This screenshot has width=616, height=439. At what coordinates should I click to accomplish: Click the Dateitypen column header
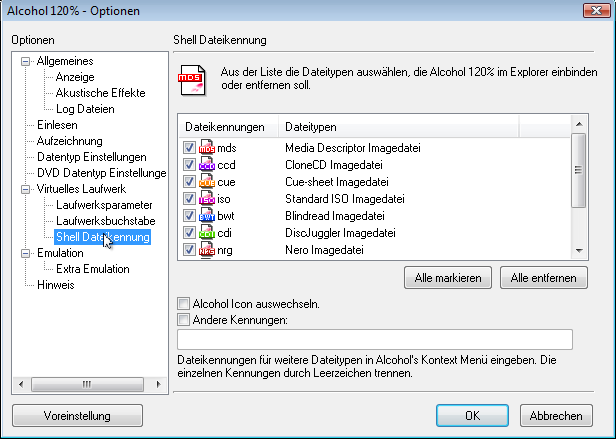(399, 127)
